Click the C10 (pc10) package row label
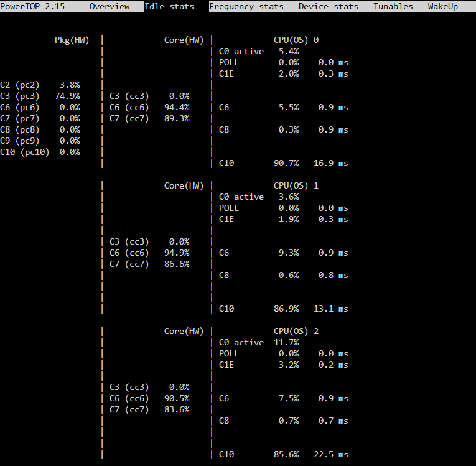 25,152
